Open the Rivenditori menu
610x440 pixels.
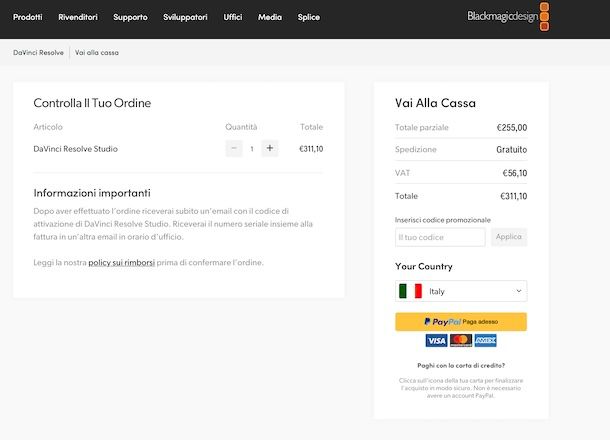pyautogui.click(x=78, y=17)
